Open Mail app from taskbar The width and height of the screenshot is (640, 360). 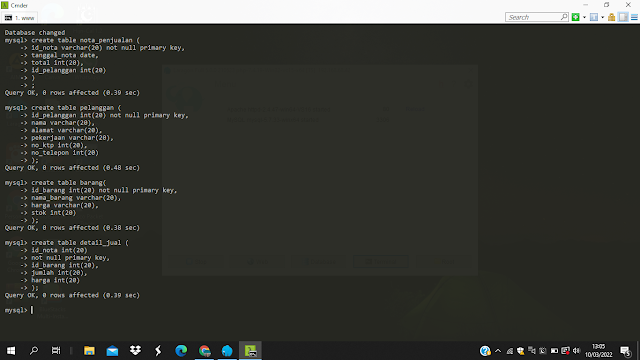coord(112,351)
